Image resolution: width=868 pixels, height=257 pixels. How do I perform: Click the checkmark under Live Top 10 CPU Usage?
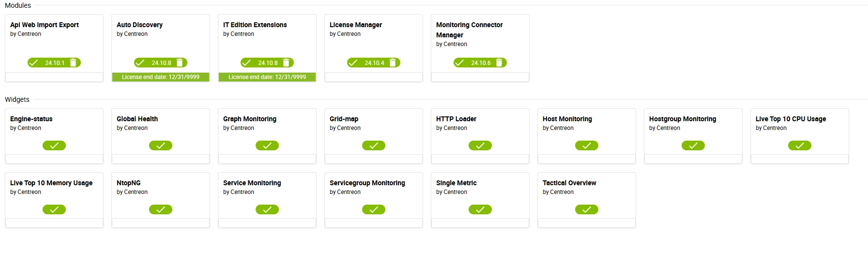[800, 145]
